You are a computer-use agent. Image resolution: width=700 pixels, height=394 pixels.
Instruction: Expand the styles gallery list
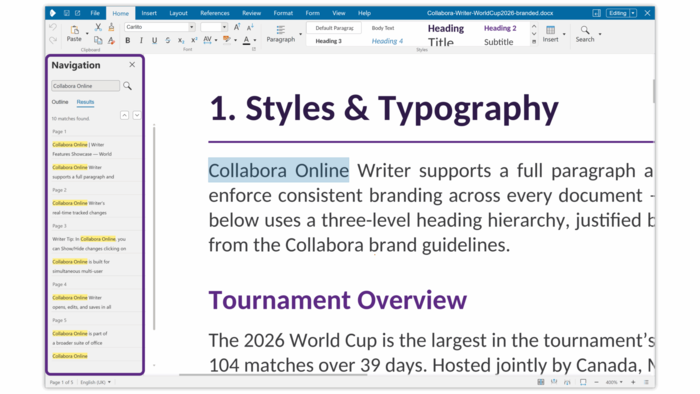534,41
